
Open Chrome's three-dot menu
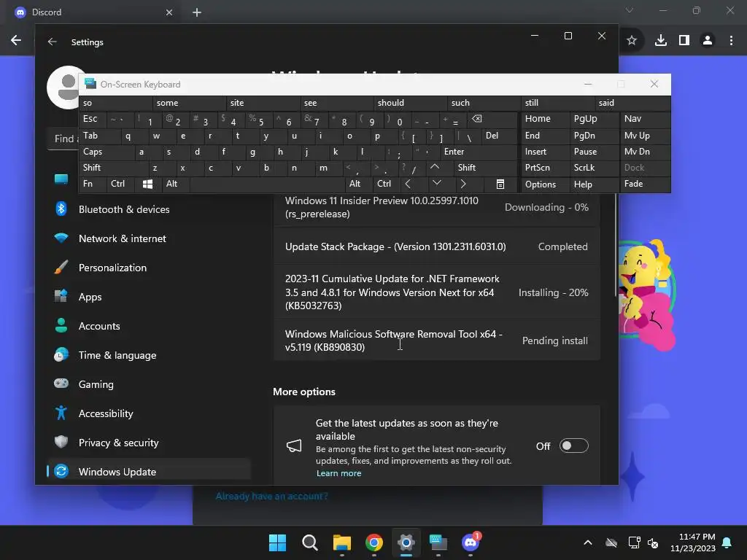pos(731,41)
